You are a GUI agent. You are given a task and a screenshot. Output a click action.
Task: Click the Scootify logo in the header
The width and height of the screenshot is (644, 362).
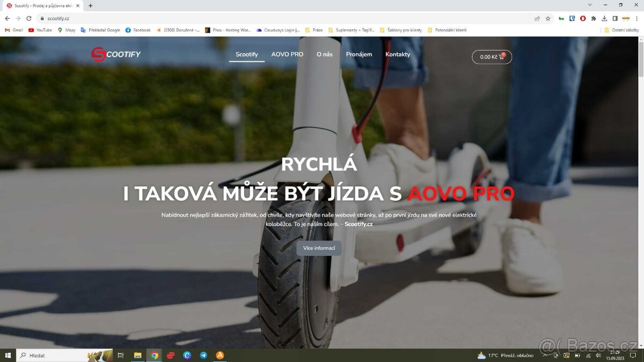pyautogui.click(x=115, y=54)
